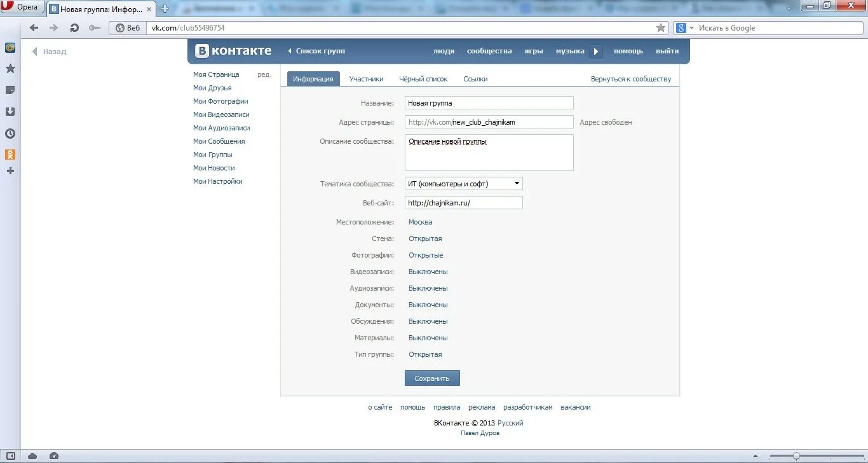Viewport: 868px width, 463px height.
Task: Open Тематика сообщества dropdown
Action: (x=464, y=184)
